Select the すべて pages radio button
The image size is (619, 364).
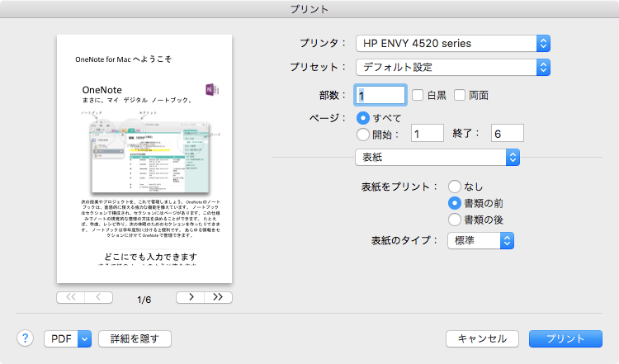click(x=363, y=118)
